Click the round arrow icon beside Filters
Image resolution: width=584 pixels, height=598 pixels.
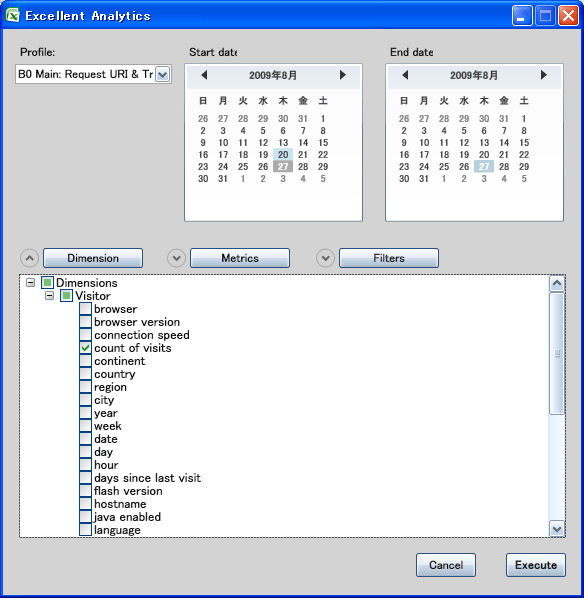[325, 258]
